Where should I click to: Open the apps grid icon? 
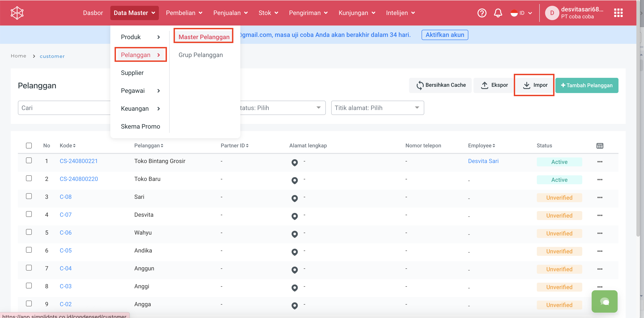point(618,13)
